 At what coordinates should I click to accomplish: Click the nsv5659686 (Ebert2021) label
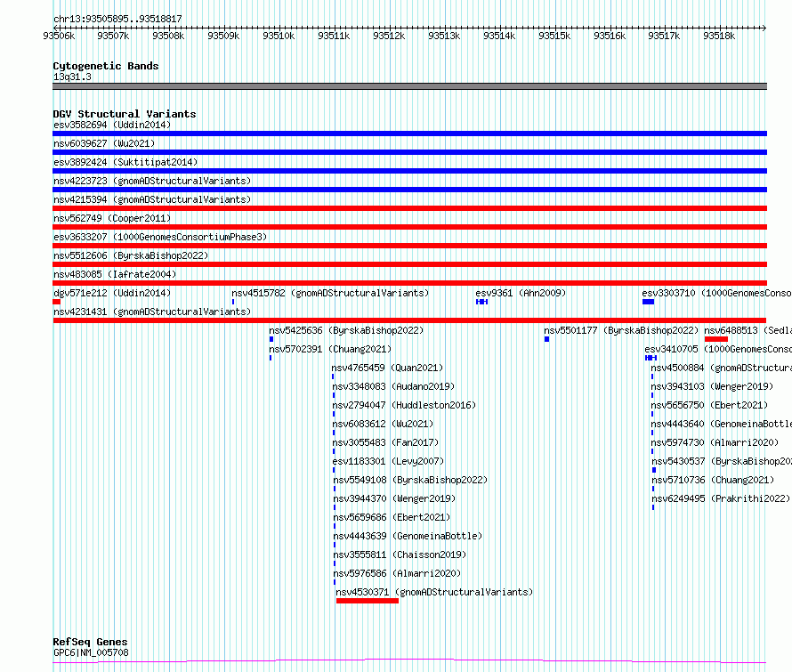pos(392,517)
